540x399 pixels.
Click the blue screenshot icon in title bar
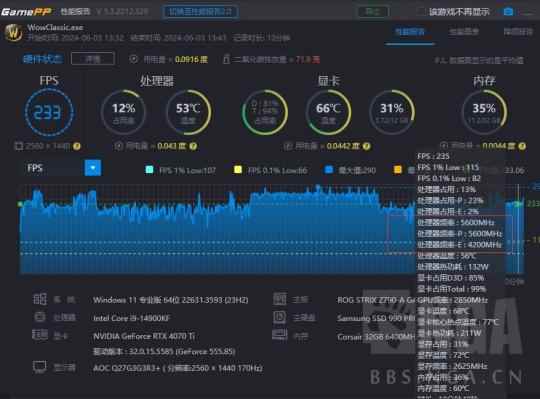[x=508, y=12]
